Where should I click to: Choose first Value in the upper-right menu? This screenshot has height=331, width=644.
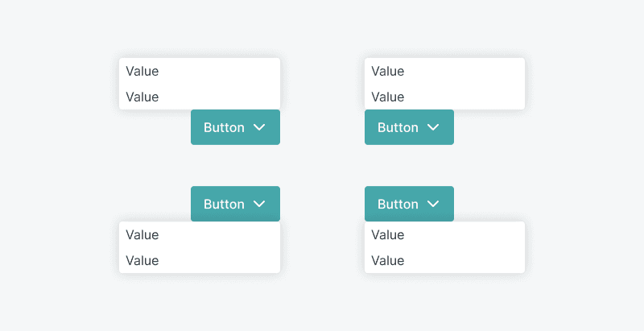[x=388, y=71]
